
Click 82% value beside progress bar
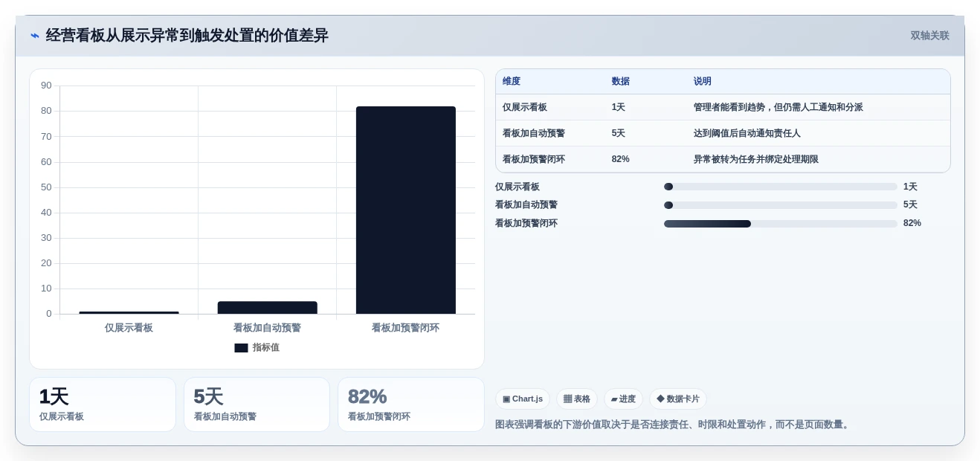click(x=912, y=224)
